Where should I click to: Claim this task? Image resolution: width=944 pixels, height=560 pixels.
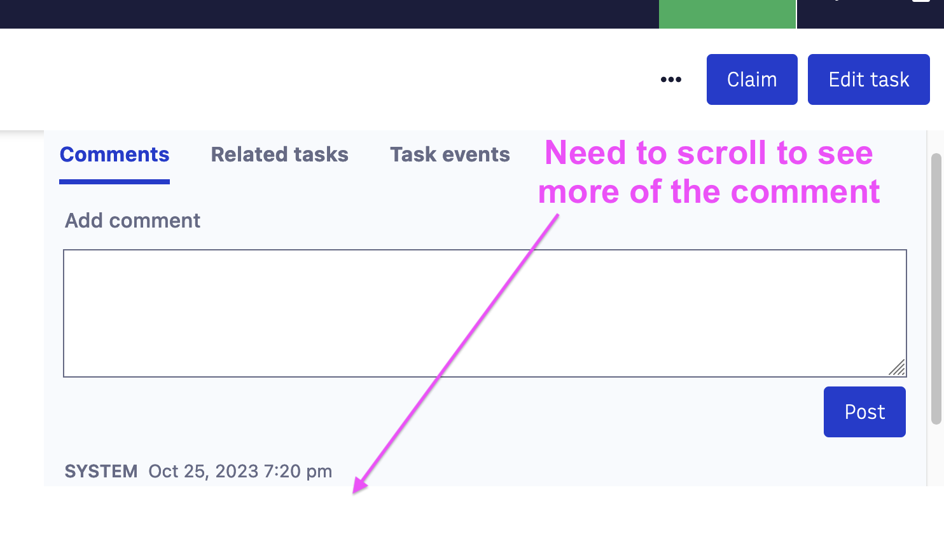click(x=752, y=79)
